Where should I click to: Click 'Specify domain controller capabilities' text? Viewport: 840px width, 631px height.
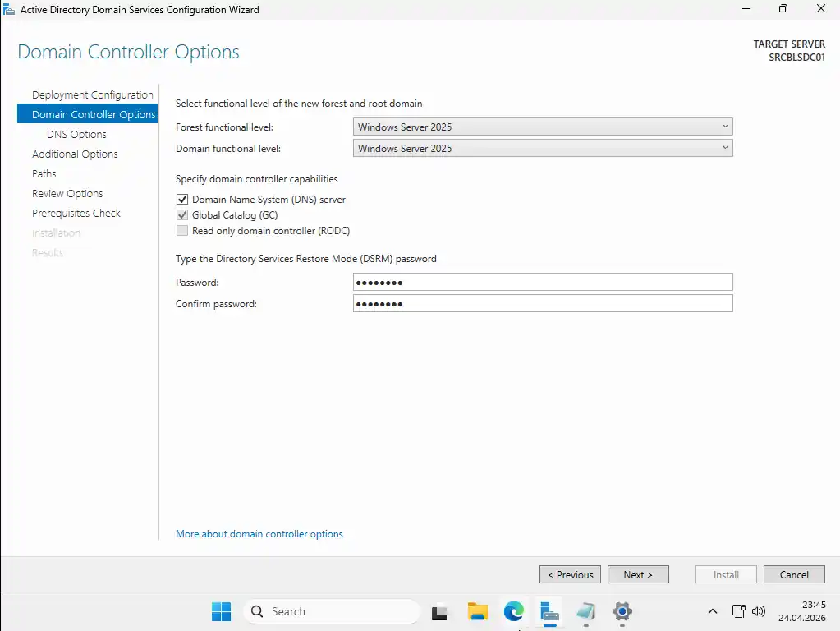(257, 179)
